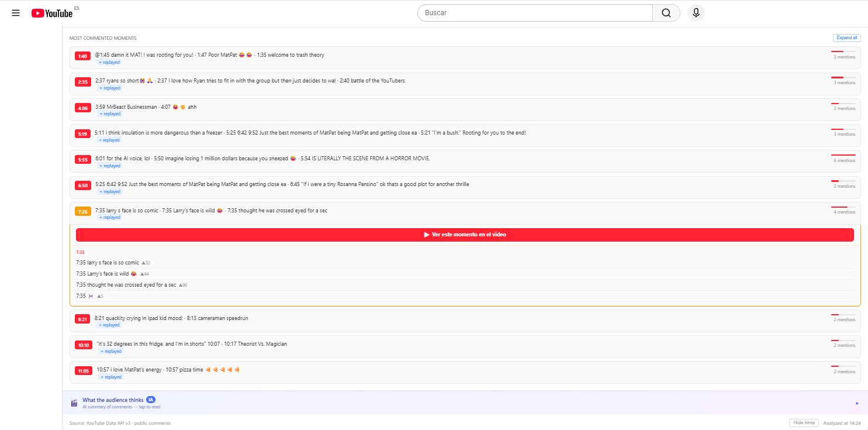Click '3 mentions' label on the 5:19 row

click(845, 135)
